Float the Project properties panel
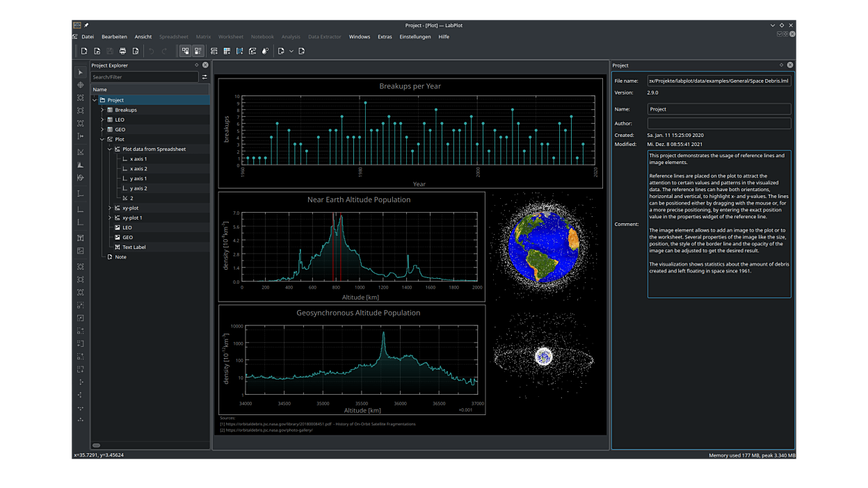The width and height of the screenshot is (868, 488). [x=781, y=65]
